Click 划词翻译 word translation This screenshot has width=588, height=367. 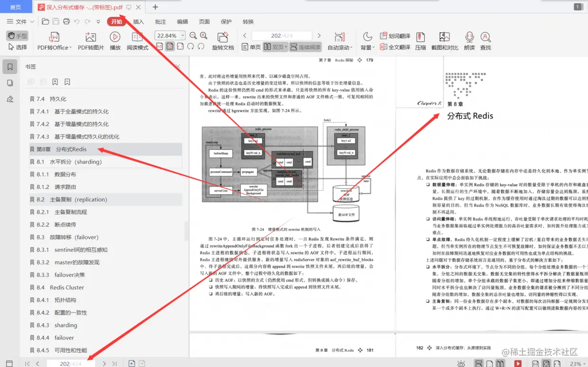pyautogui.click(x=395, y=36)
